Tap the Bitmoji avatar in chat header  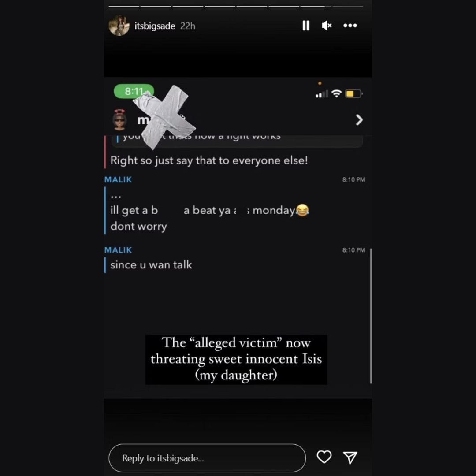click(119, 119)
